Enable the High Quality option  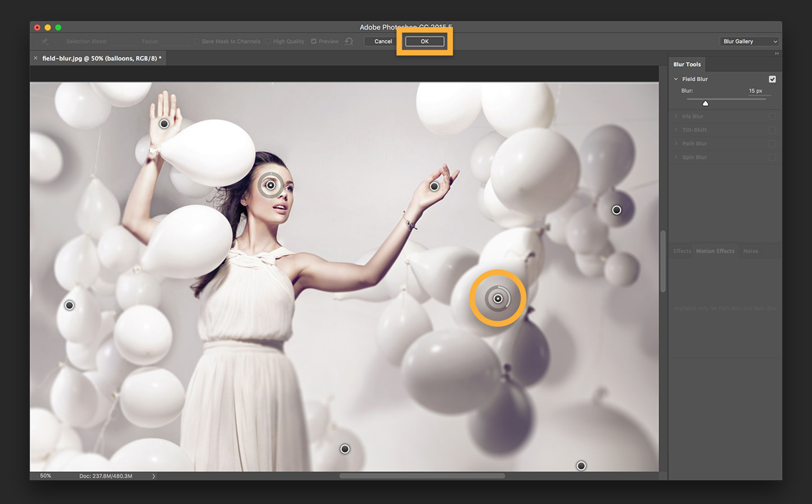pyautogui.click(x=268, y=41)
